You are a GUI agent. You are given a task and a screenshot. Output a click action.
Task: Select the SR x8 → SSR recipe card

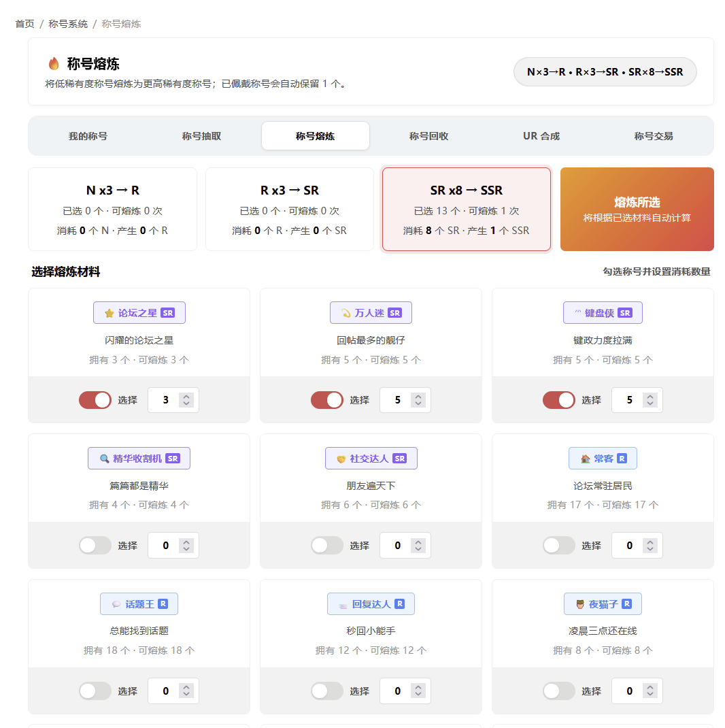(467, 210)
